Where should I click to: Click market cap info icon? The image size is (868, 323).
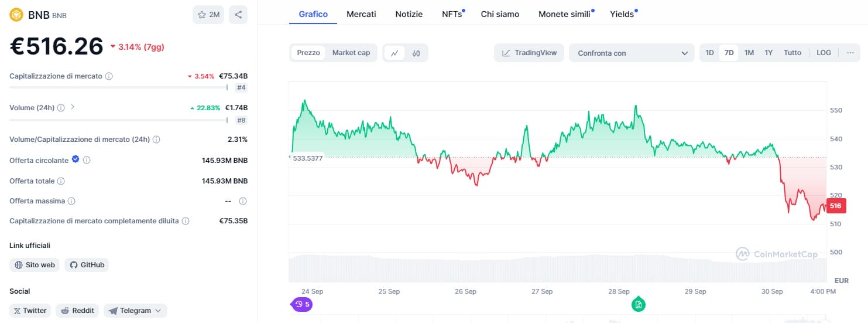click(x=109, y=76)
